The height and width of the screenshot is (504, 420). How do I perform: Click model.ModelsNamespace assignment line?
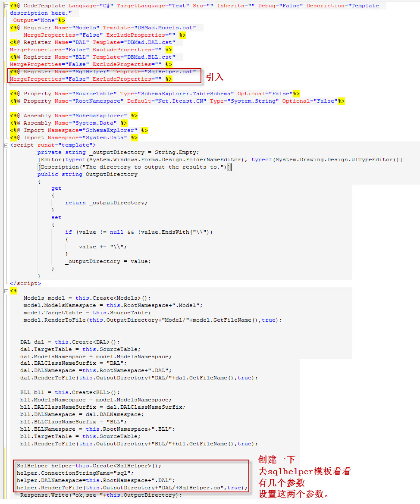tap(113, 306)
